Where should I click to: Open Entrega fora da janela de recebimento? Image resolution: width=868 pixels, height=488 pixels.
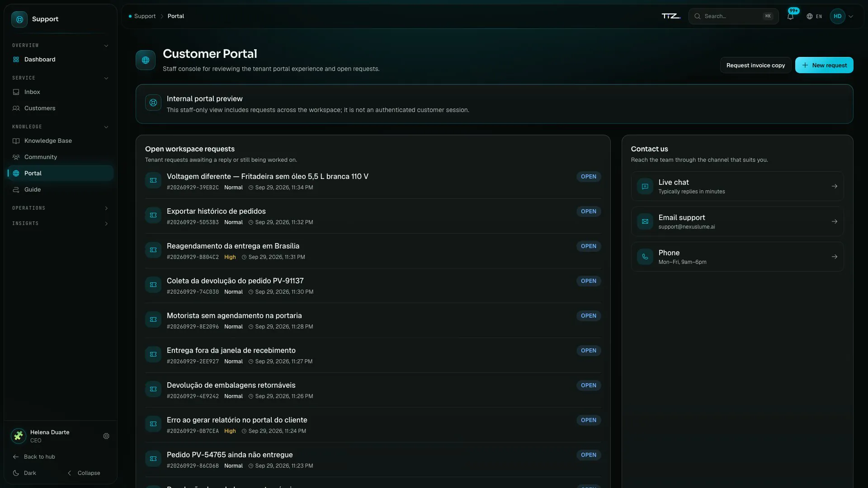231,351
